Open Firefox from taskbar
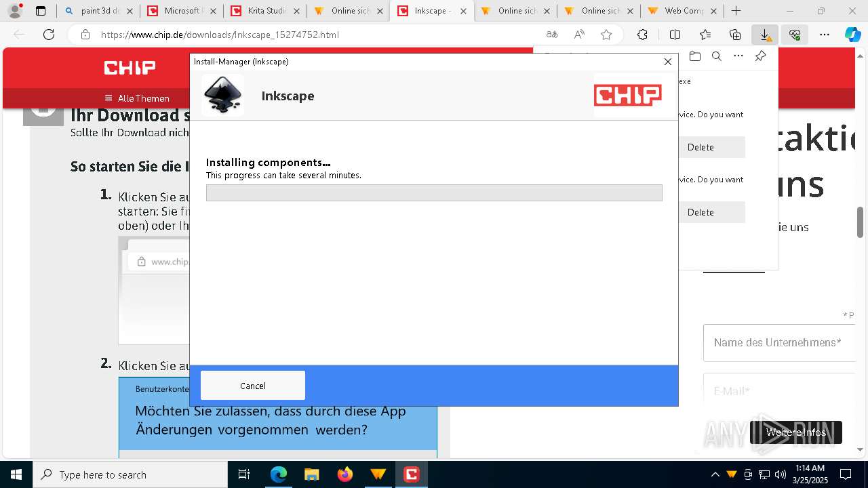This screenshot has height=488, width=868. [x=344, y=474]
